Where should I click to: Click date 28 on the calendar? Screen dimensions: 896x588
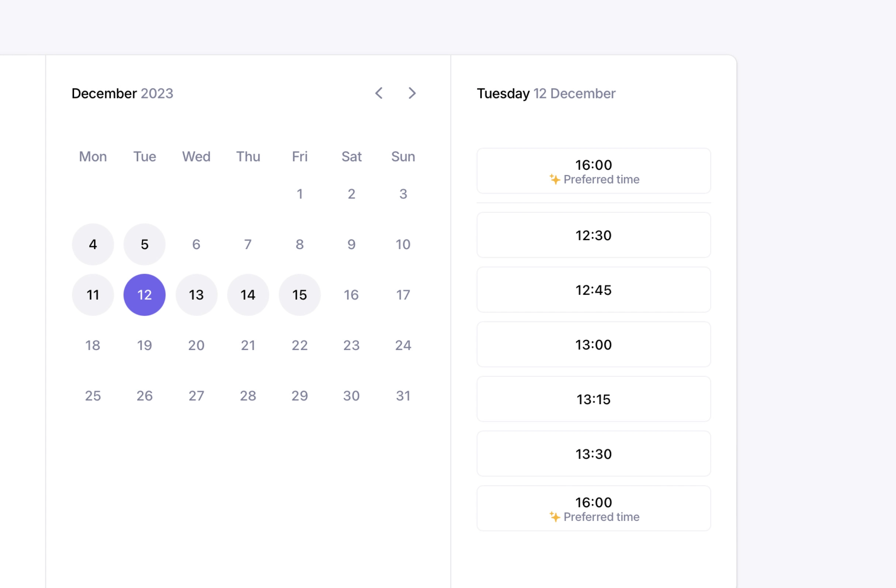[248, 396]
